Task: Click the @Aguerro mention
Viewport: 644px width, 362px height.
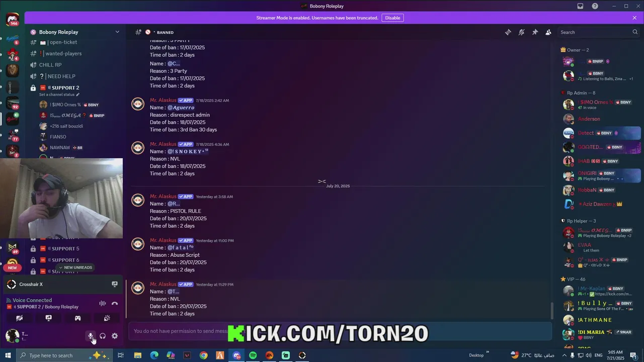Action: [181, 108]
